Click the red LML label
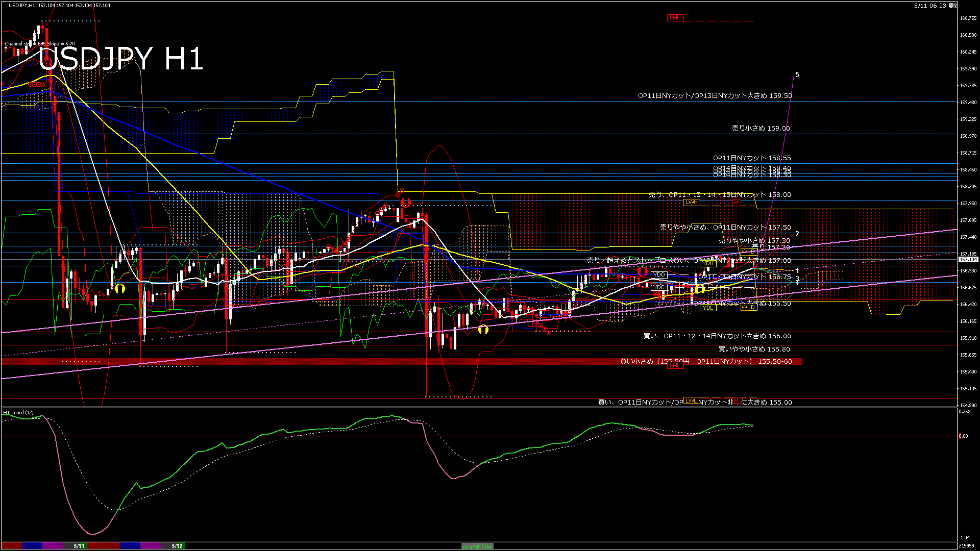The image size is (980, 551). coord(675,365)
